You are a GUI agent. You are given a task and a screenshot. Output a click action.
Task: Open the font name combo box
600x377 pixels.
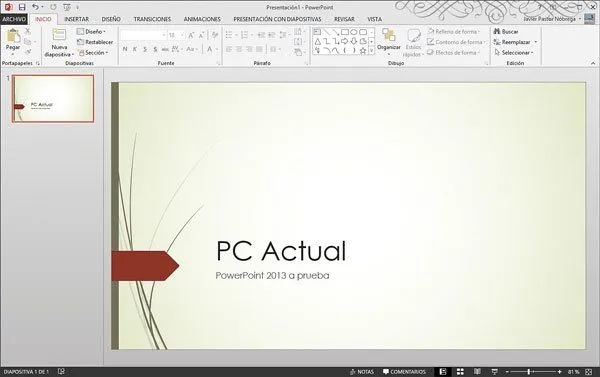point(143,35)
